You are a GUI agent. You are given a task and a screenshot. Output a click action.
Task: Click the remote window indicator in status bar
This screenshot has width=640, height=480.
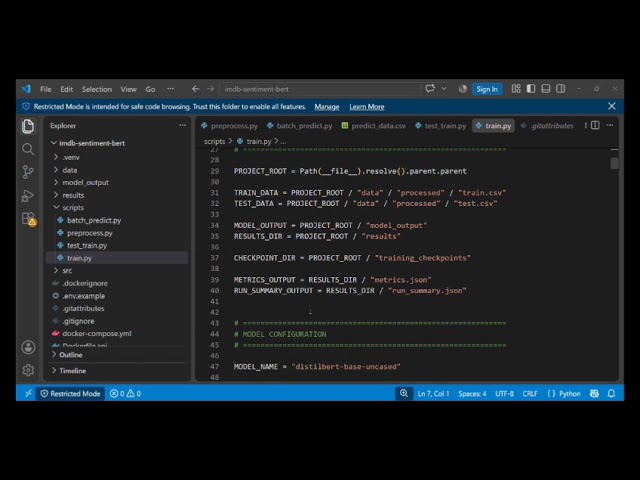coord(28,393)
